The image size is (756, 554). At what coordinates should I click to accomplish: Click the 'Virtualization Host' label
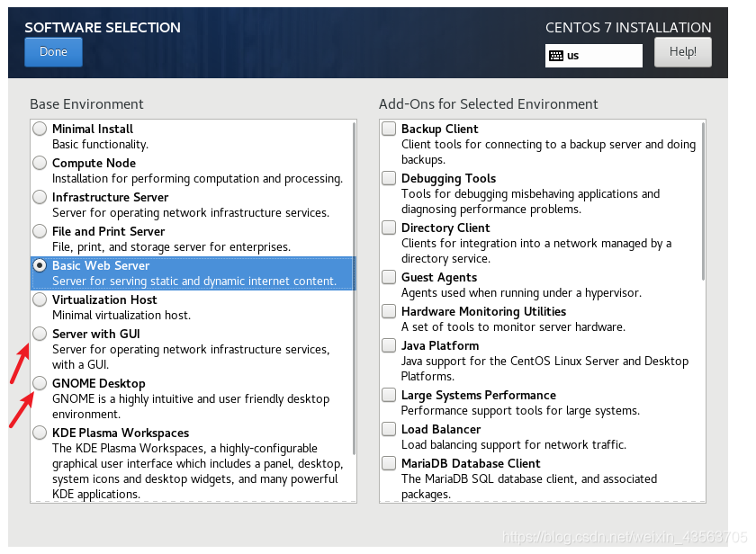104,300
